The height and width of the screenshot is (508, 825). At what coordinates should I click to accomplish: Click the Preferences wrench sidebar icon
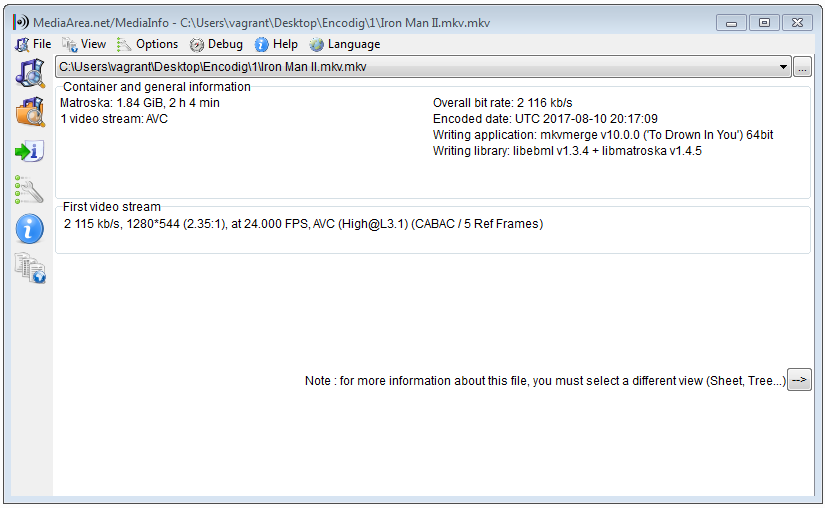[29, 189]
